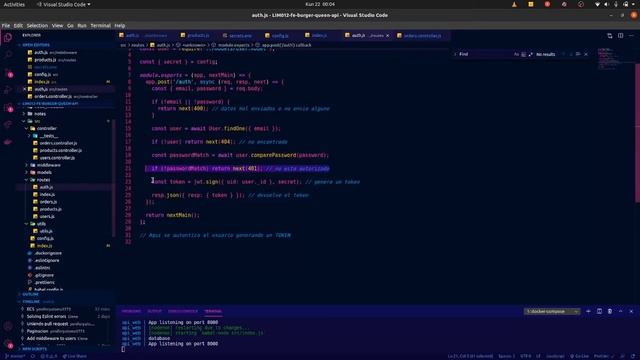Open .dockerignore in file tree
The image size is (640, 360).
48,253
